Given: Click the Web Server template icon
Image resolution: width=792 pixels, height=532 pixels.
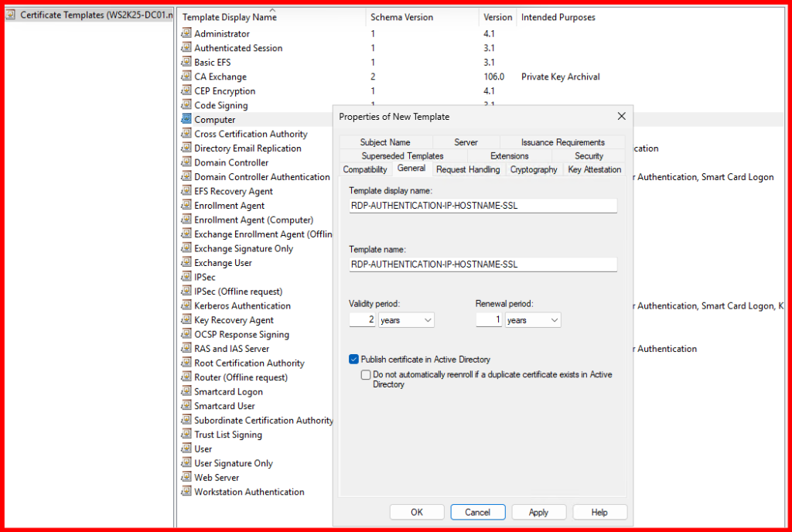Looking at the screenshot, I should tap(186, 477).
